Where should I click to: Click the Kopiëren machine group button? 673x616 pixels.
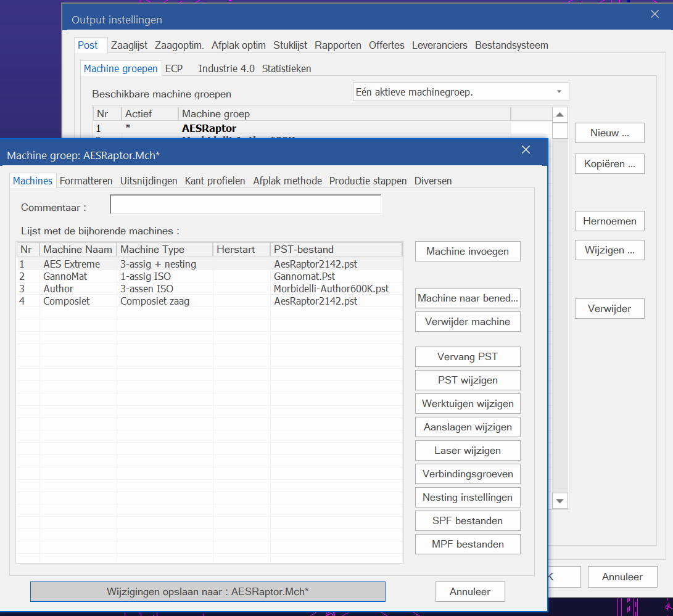tap(609, 164)
